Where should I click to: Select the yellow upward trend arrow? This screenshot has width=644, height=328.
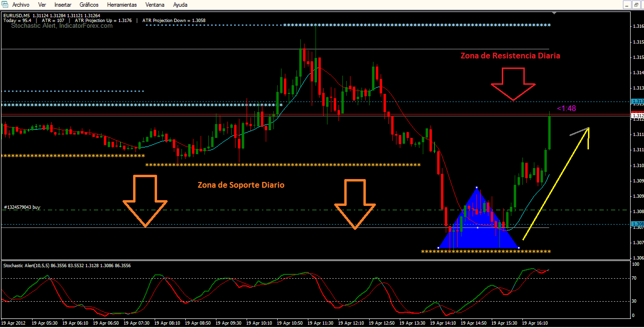coord(556,183)
